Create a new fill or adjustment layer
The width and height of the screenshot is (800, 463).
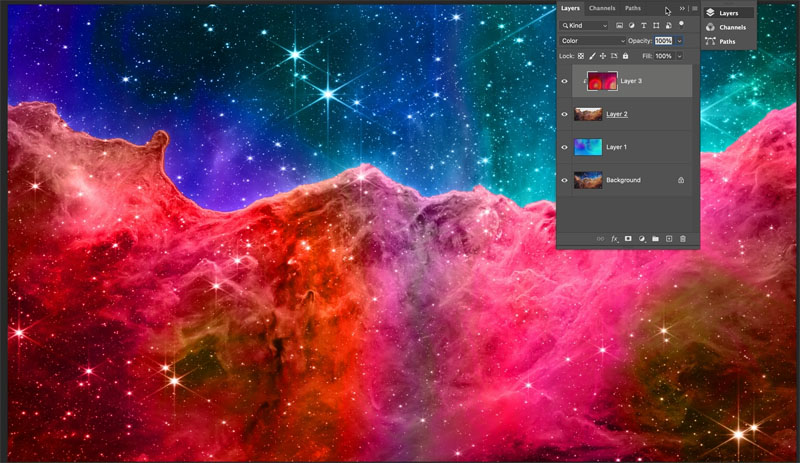(x=642, y=239)
